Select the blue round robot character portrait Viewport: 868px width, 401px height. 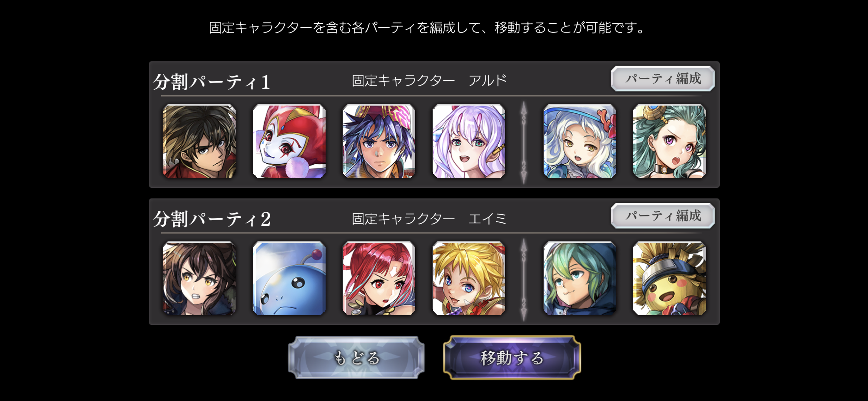[289, 279]
